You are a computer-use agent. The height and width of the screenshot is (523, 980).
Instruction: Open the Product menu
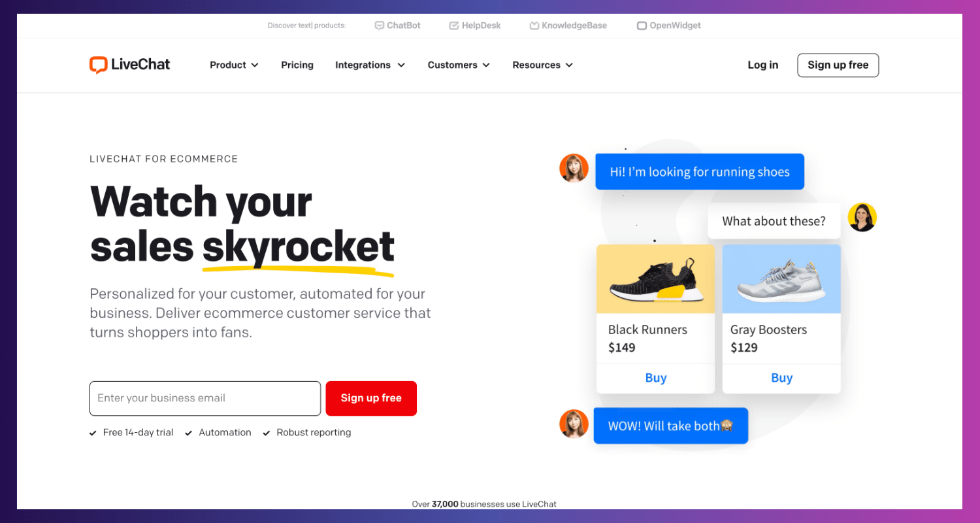[x=235, y=65]
